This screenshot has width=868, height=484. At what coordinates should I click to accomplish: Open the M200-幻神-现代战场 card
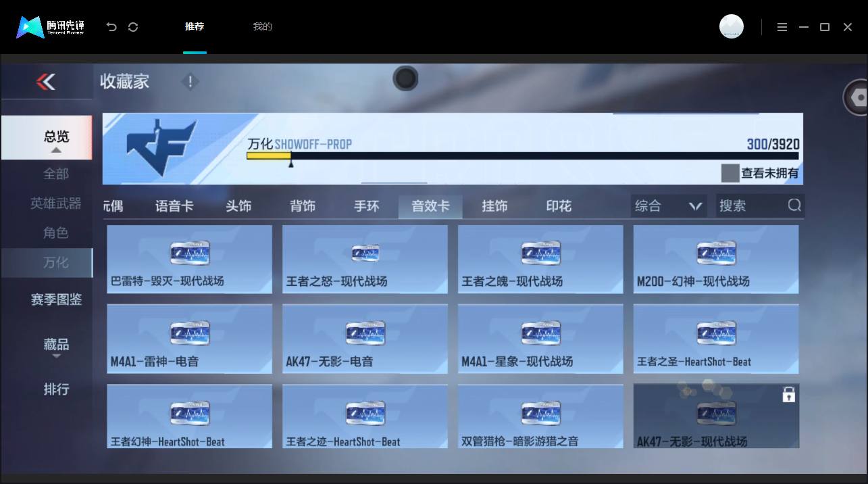point(716,260)
